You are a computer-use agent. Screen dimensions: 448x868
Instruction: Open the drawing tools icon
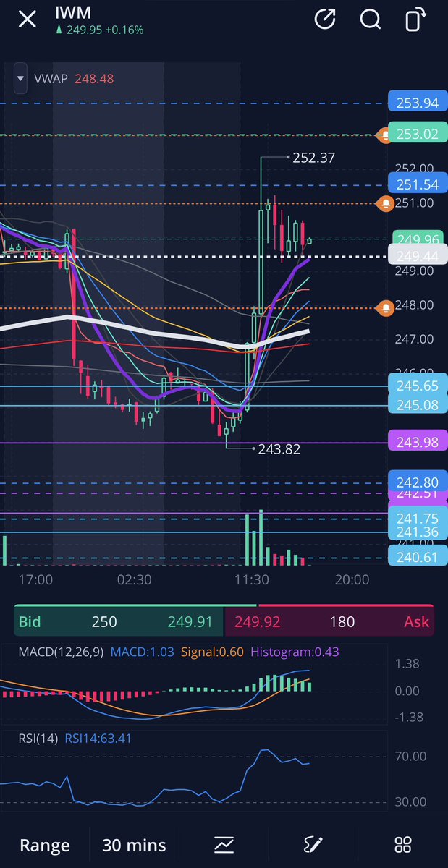tap(313, 844)
